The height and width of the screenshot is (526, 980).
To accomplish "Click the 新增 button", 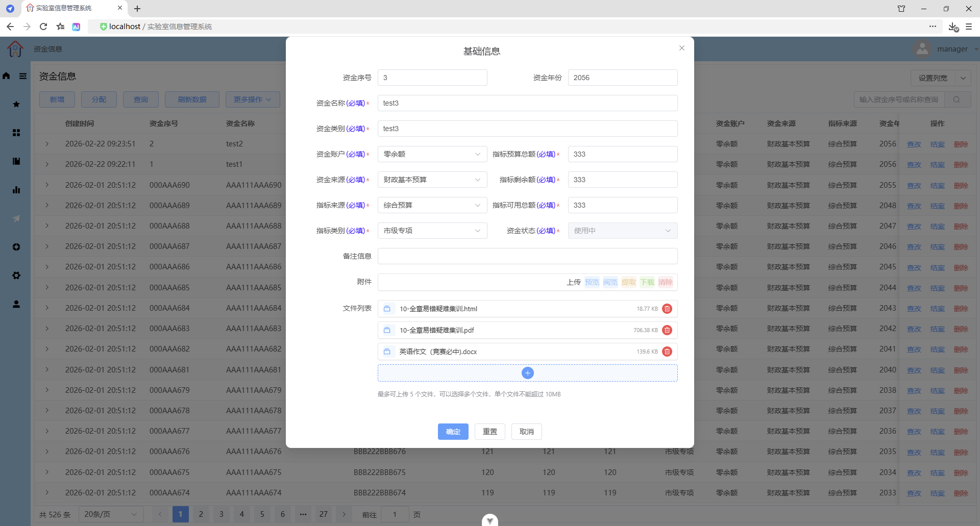I will click(57, 99).
